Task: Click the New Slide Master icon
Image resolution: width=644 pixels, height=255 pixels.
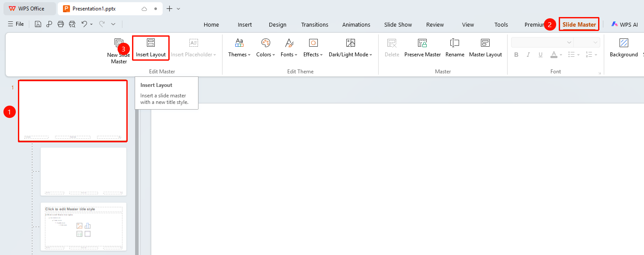Action: [118, 43]
